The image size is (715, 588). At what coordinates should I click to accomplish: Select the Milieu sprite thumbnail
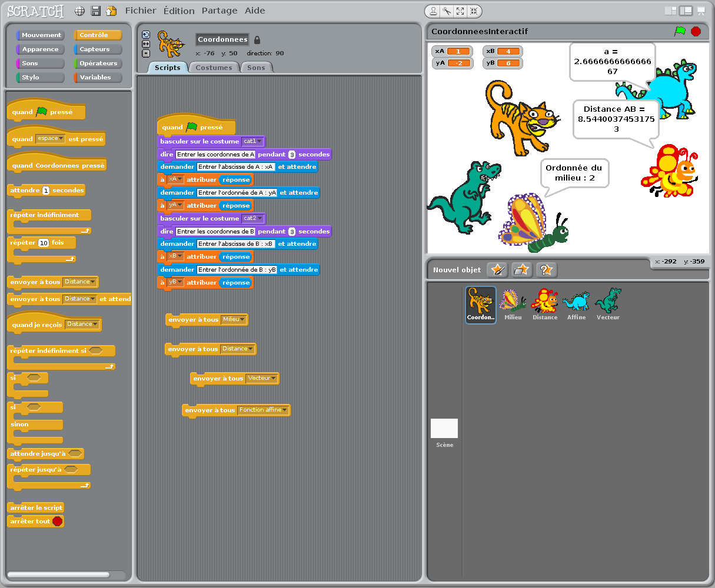[x=513, y=304]
